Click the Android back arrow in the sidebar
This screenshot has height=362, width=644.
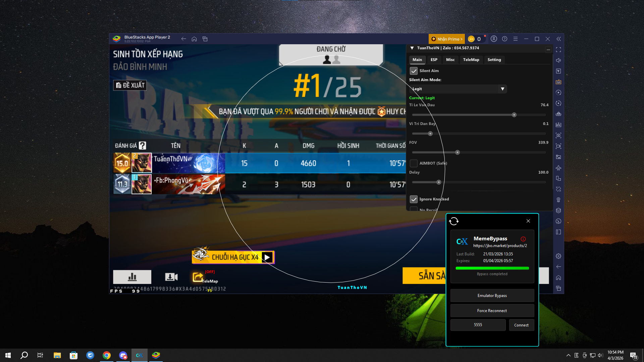pos(558,267)
